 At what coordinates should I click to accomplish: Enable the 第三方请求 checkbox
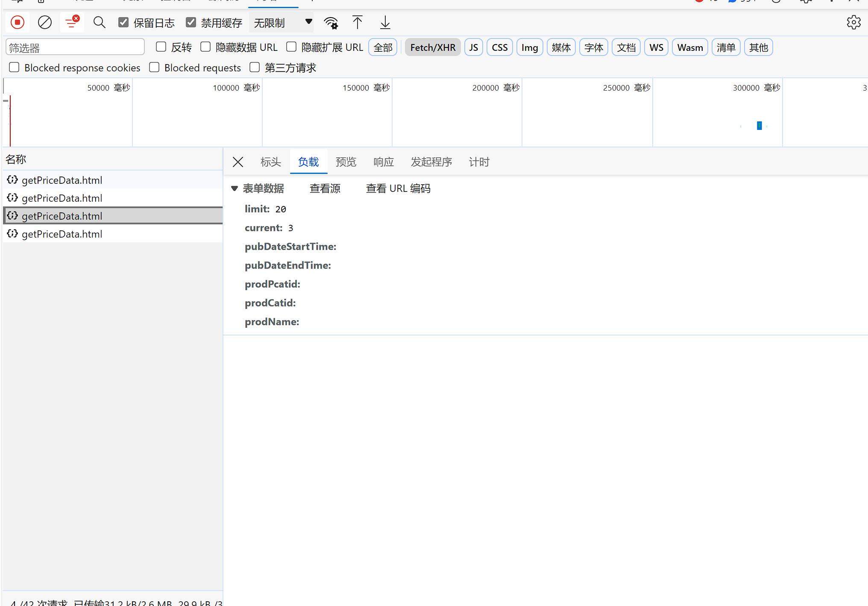(255, 68)
